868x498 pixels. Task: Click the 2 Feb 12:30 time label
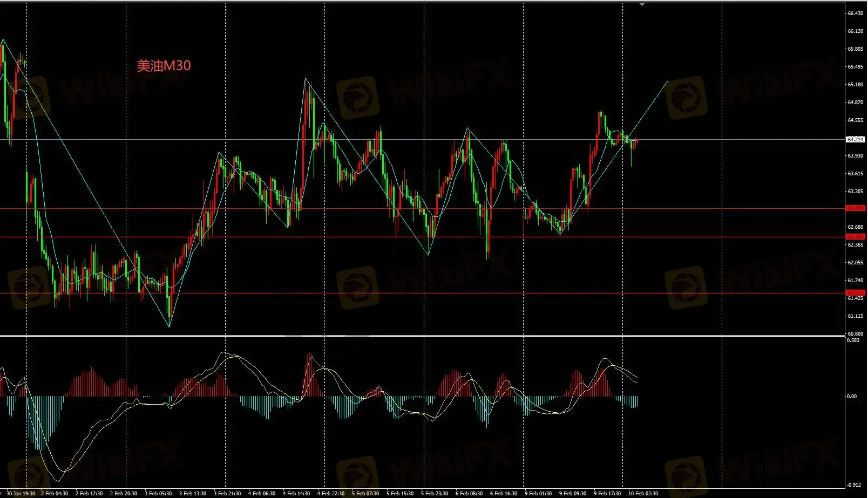tap(89, 494)
